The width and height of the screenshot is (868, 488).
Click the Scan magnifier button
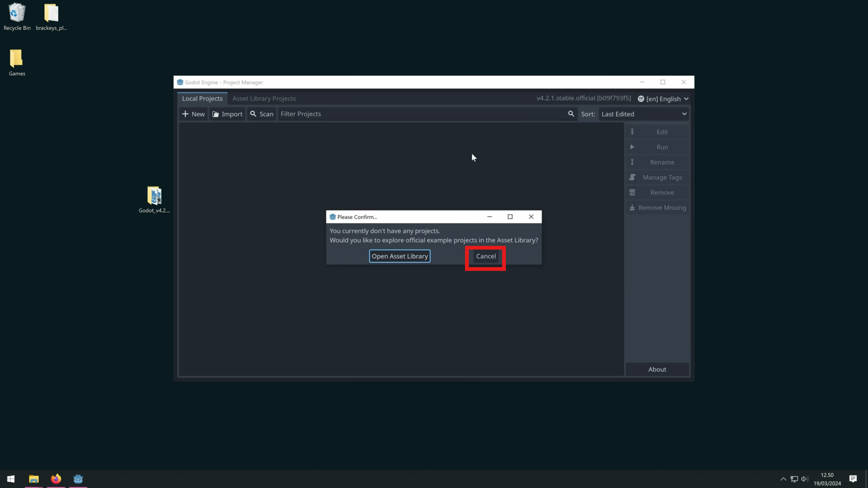coord(262,114)
